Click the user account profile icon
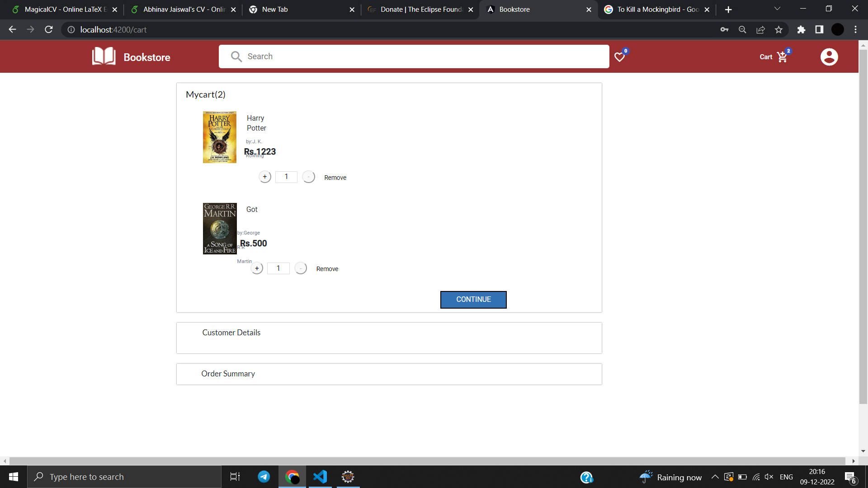 829,56
